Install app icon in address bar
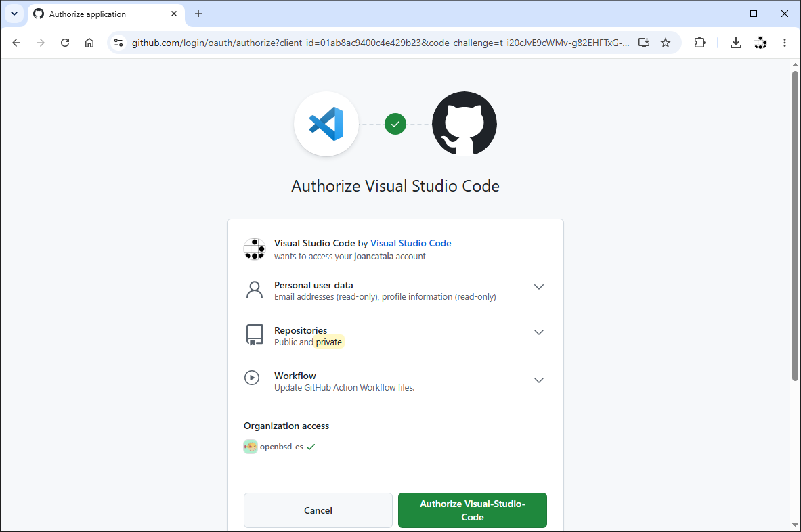Viewport: 801px width, 532px height. 644,43
